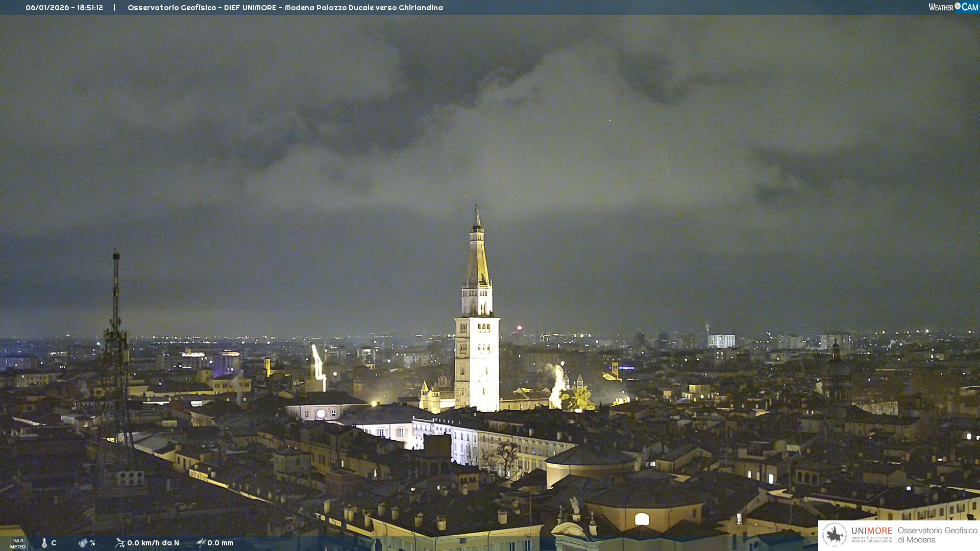Click the temperature unit C label
980x551 pixels.
(54, 543)
